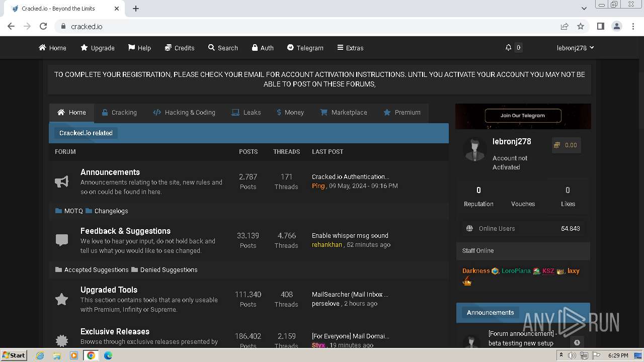Click the Feedback speech bubble icon
This screenshot has width=644, height=362.
click(x=61, y=240)
